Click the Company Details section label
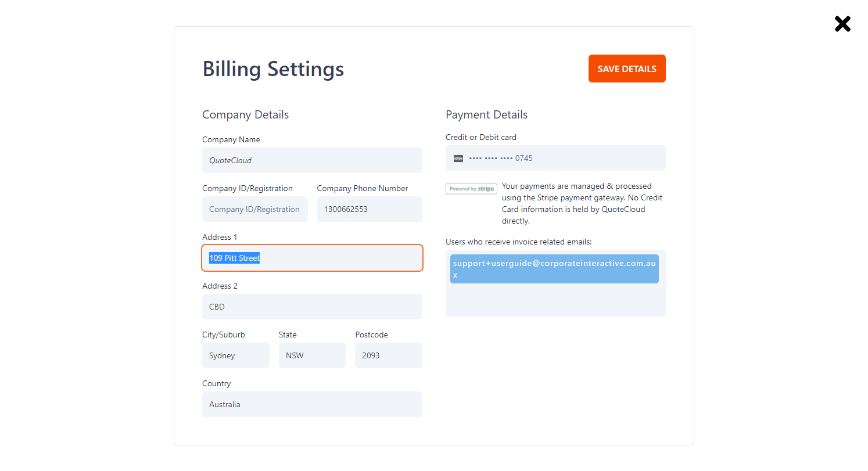The width and height of the screenshot is (868, 471). [245, 114]
